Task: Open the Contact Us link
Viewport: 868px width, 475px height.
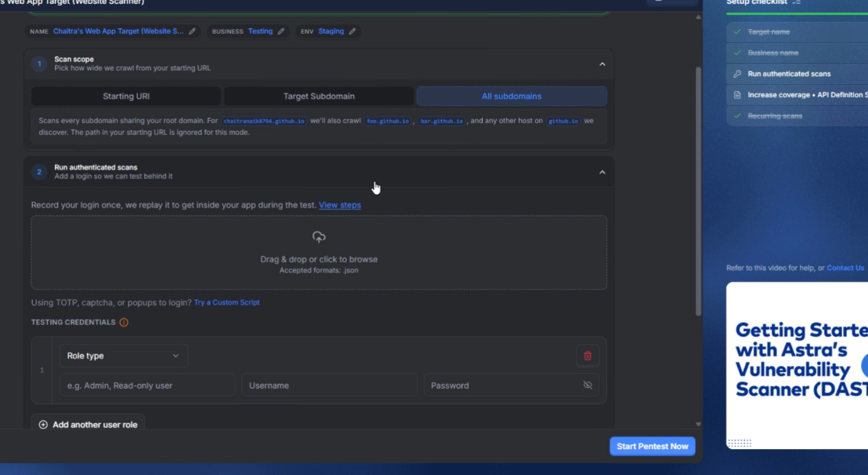Action: coord(845,268)
